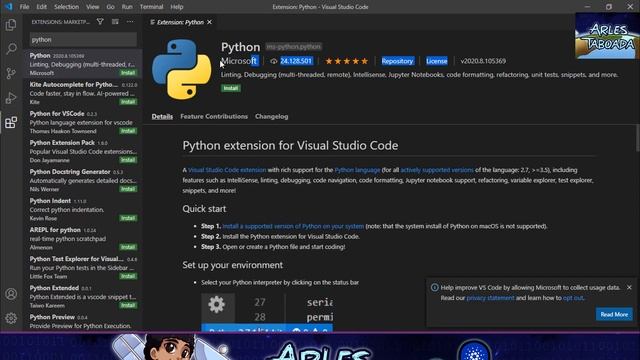
Task: Install Python for VSCode extension
Action: coord(128,131)
